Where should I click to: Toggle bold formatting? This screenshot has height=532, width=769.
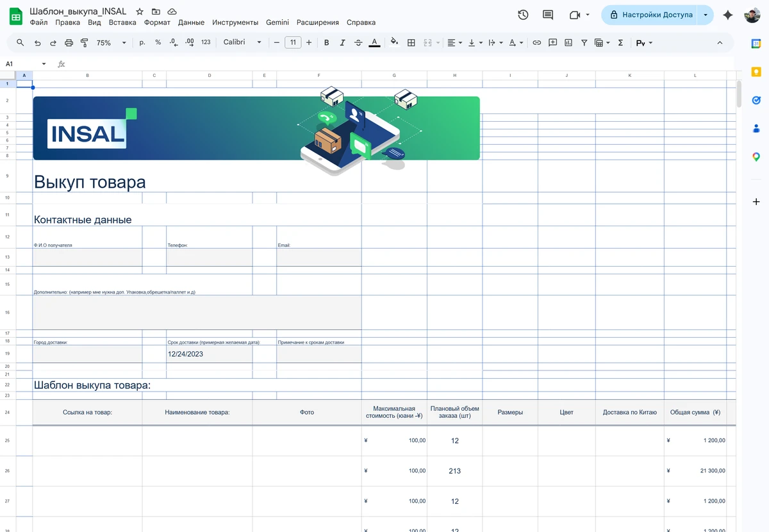327,43
